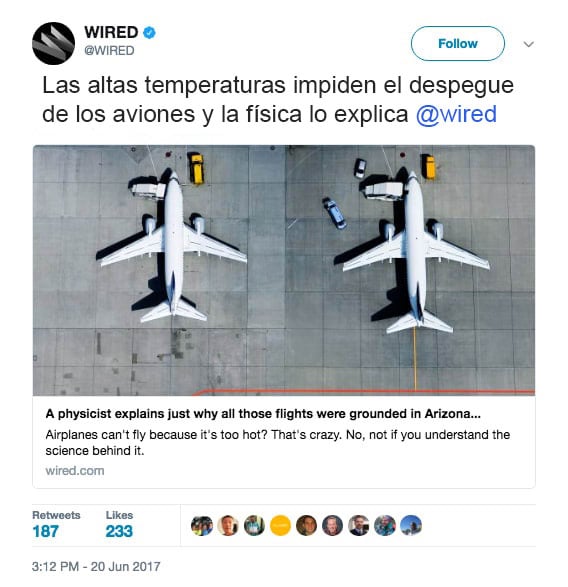Click the blue verified badge
Viewport: 568px width, 587px height.
[x=150, y=33]
